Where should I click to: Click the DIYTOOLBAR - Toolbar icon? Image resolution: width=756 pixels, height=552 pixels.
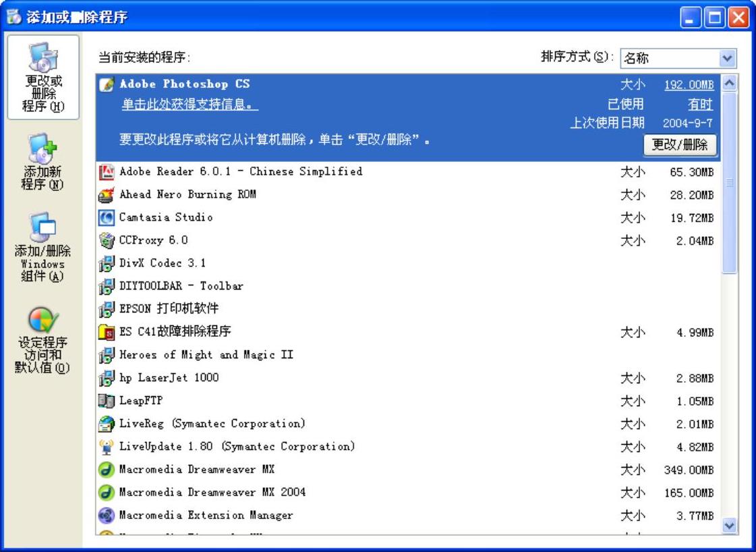click(106, 286)
